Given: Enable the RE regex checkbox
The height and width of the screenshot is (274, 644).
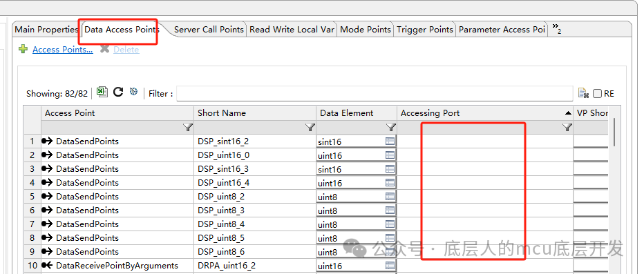Looking at the screenshot, I should [597, 94].
